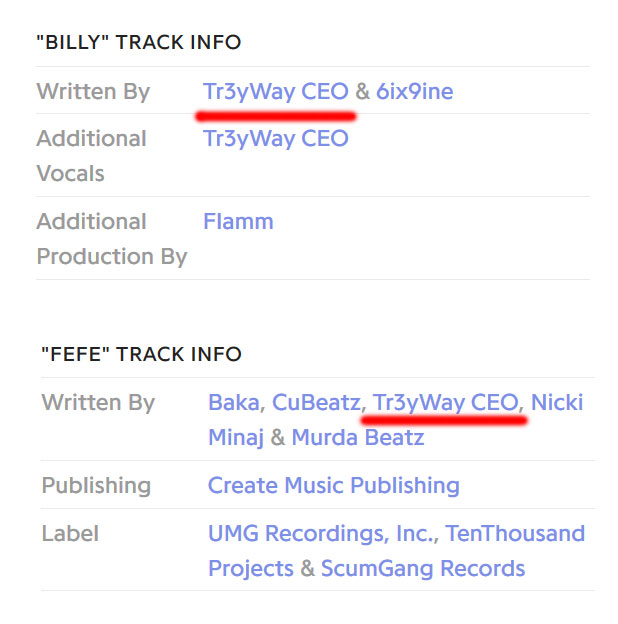Select the Label row label in FEFE
Screen dimensions: 618x624
coord(70,534)
